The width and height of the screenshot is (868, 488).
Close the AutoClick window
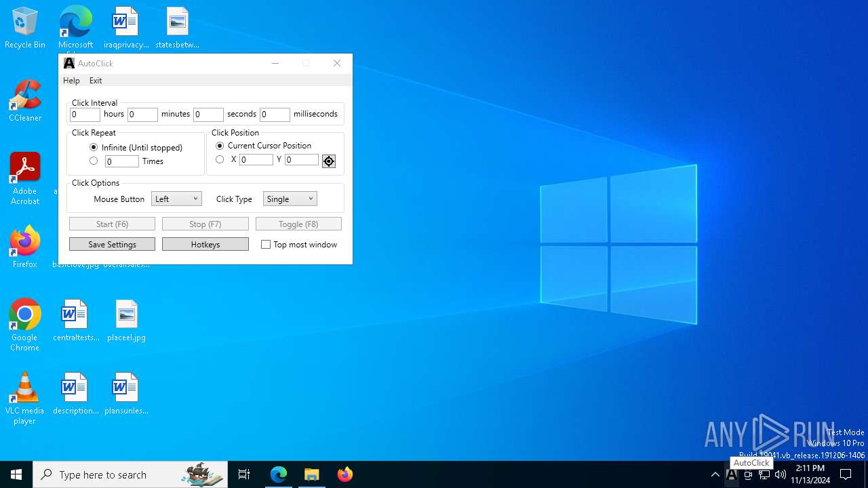pos(337,63)
